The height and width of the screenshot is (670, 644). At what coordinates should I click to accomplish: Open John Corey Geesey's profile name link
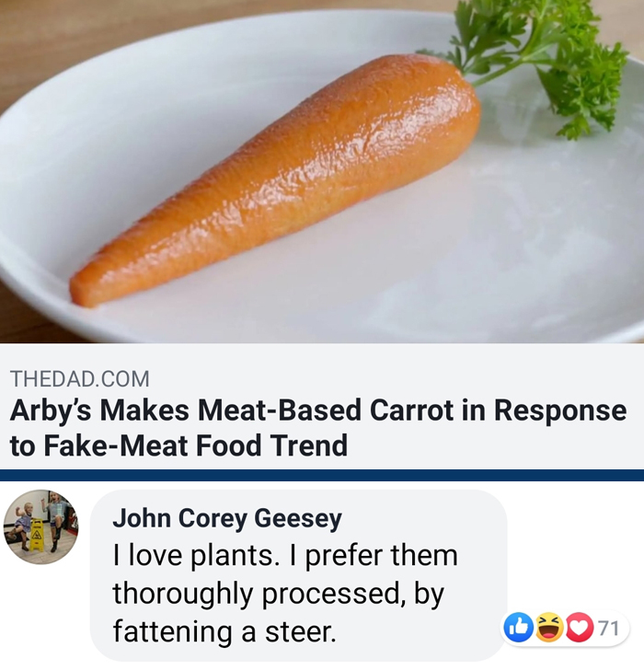coord(227,518)
